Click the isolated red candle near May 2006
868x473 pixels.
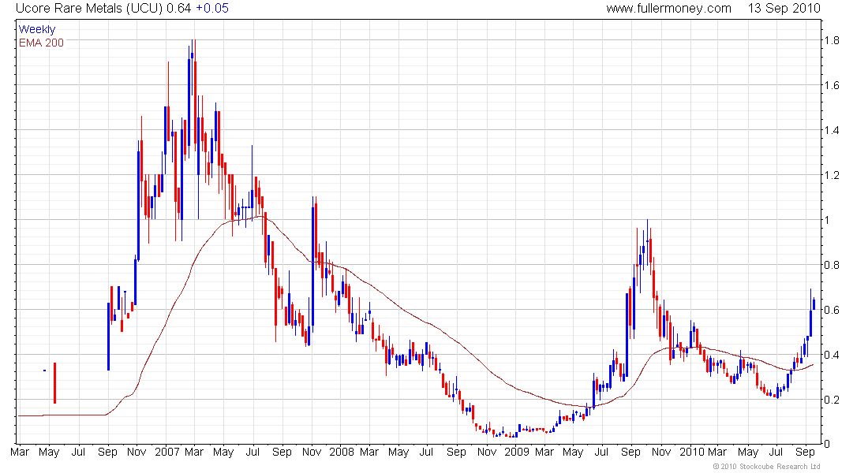pyautogui.click(x=54, y=383)
